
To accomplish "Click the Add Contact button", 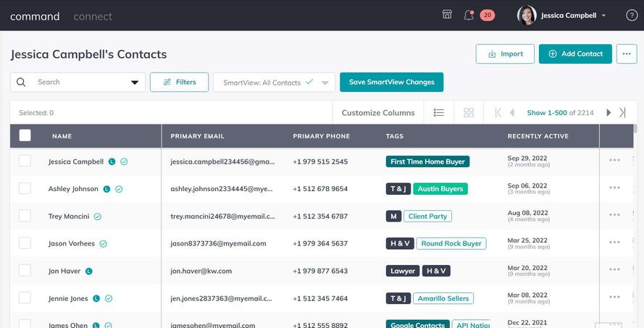I will tap(575, 54).
